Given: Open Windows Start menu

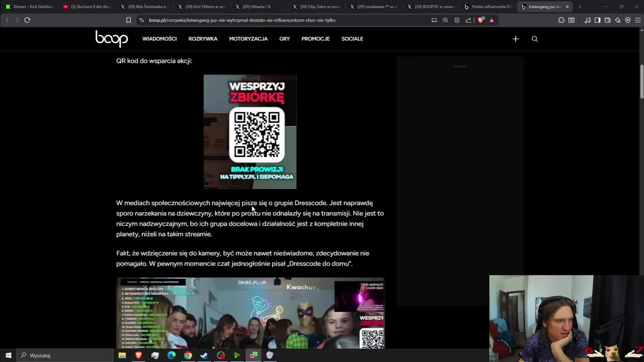Looking at the screenshot, I should coord(8,355).
